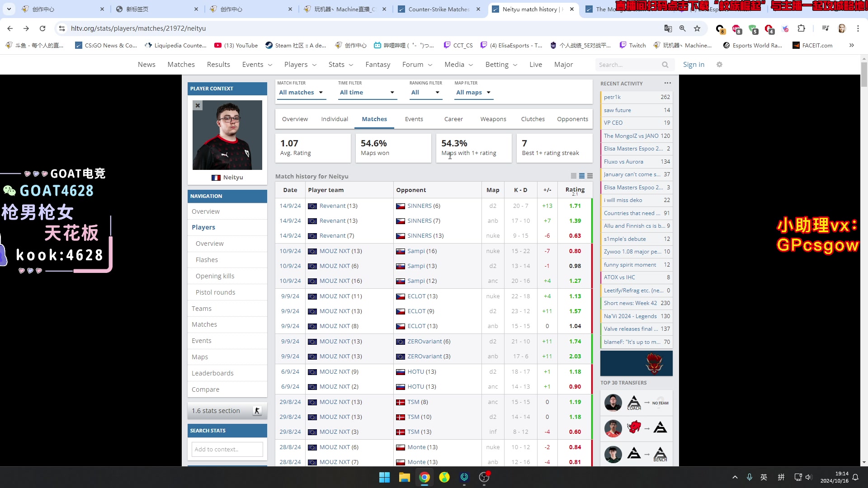The height and width of the screenshot is (488, 868).
Task: Open HLTV settings gear icon
Action: coord(719,65)
